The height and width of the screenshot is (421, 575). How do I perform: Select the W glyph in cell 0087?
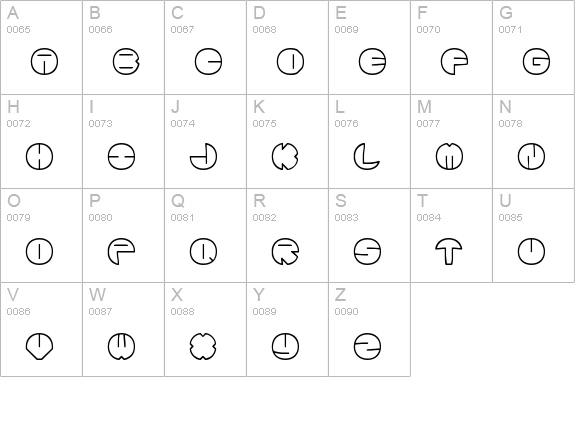tap(121, 346)
